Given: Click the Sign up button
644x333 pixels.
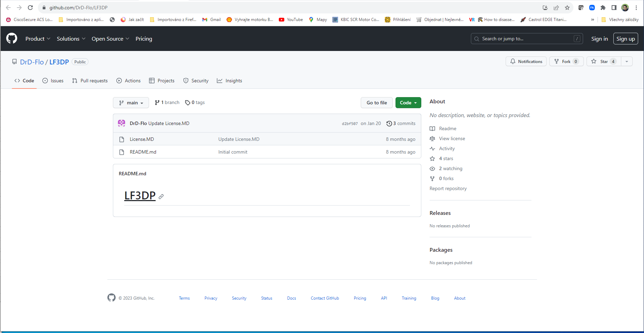Looking at the screenshot, I should (626, 39).
